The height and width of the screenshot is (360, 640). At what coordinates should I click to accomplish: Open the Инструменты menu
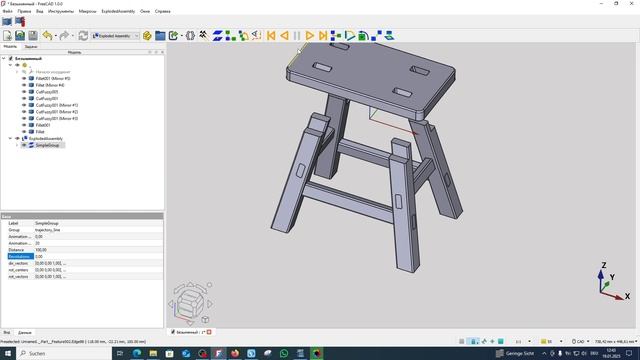click(x=61, y=11)
